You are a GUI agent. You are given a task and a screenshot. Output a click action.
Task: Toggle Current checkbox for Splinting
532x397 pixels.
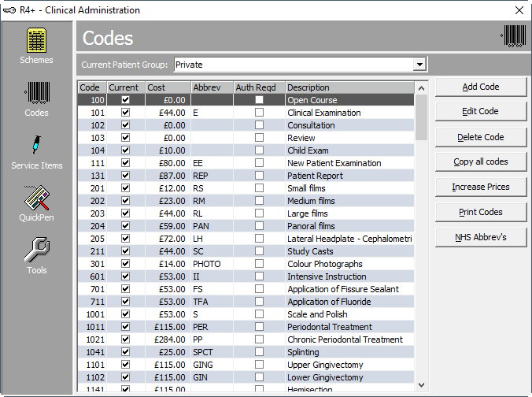pyautogui.click(x=126, y=351)
